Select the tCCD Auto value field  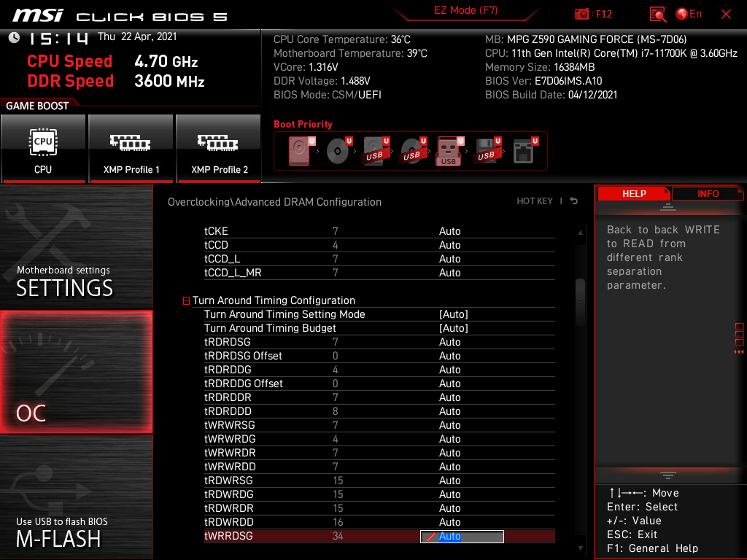[x=449, y=245]
